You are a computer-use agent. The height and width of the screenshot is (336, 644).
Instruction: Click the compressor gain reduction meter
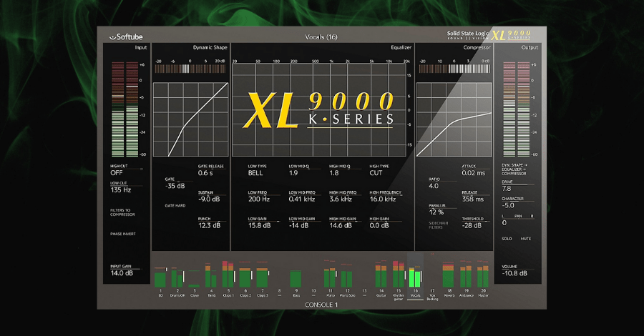[x=454, y=69]
